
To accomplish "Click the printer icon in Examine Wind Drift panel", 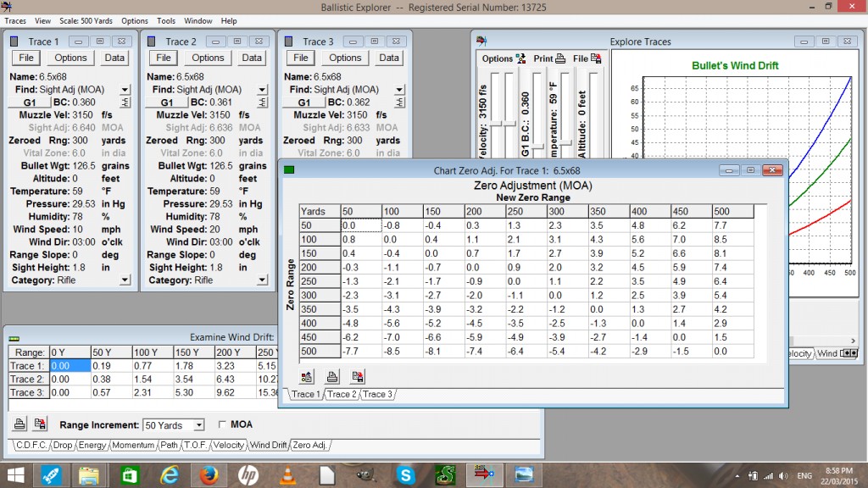I will [x=19, y=424].
